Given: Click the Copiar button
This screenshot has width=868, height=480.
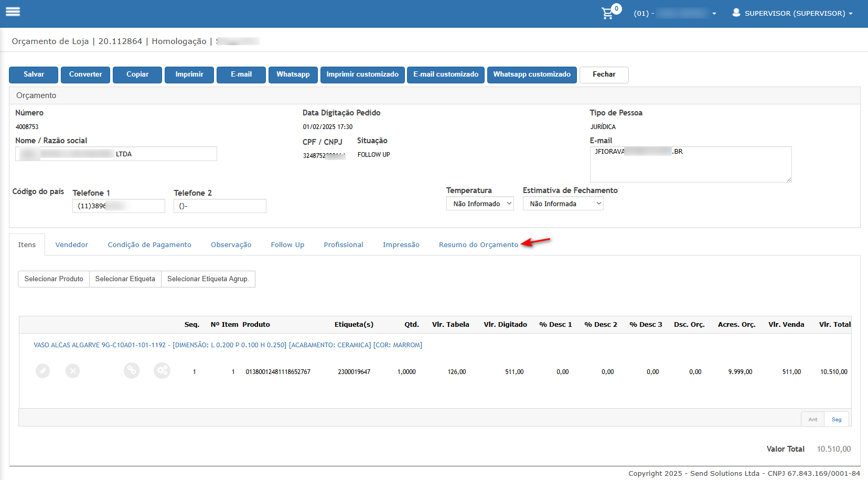Looking at the screenshot, I should coord(137,74).
